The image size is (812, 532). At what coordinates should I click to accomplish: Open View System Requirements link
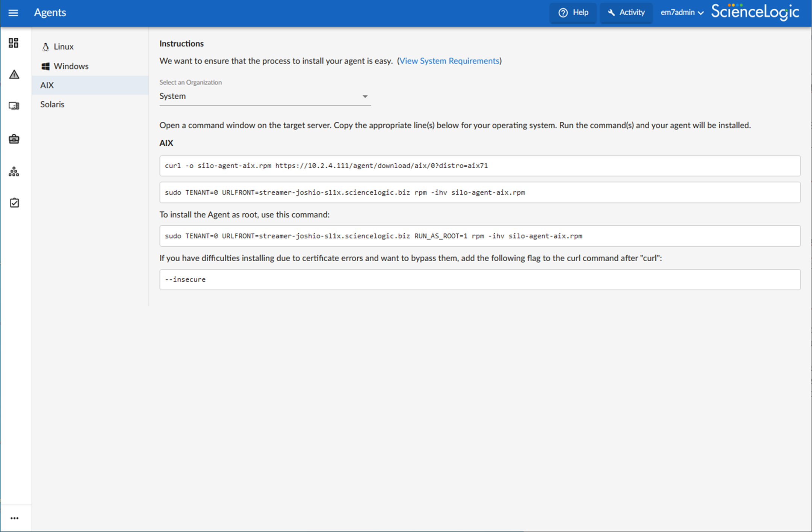(x=449, y=61)
